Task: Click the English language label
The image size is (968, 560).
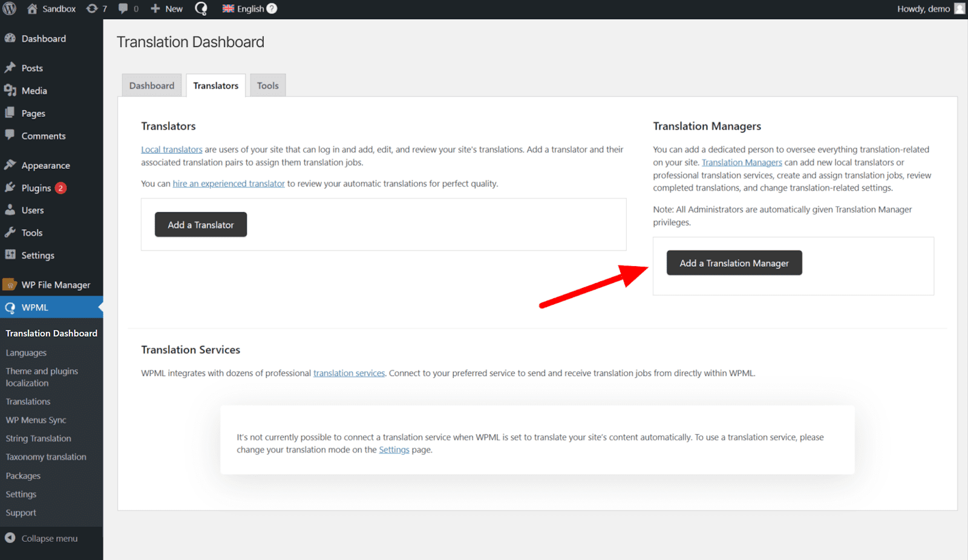Action: (250, 8)
